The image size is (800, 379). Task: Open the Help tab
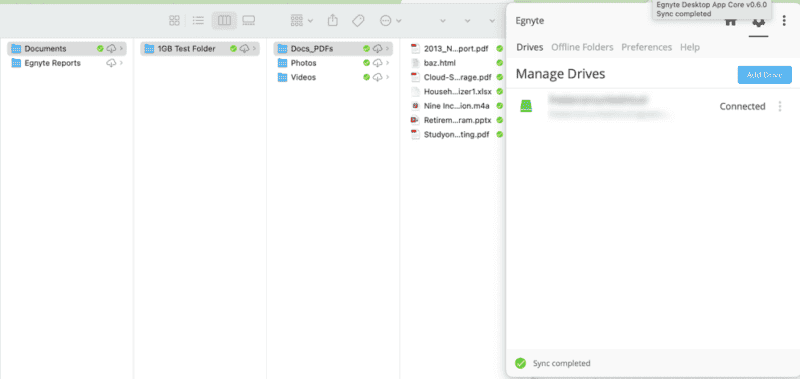(690, 47)
